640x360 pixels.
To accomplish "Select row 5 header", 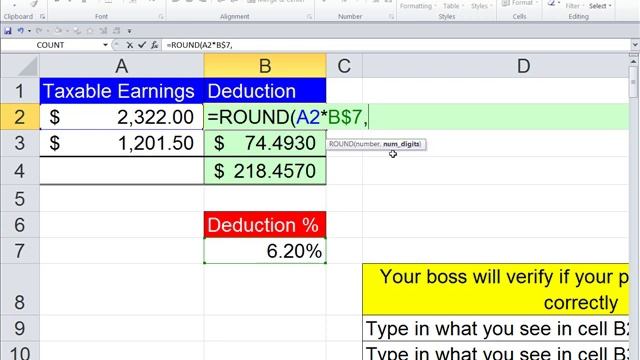I will [20, 198].
